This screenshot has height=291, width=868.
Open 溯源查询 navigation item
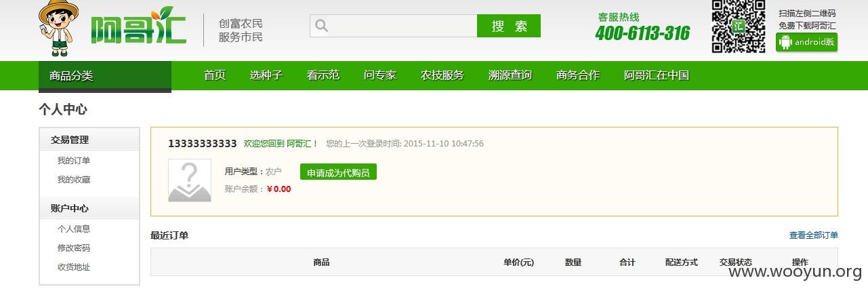(x=510, y=75)
